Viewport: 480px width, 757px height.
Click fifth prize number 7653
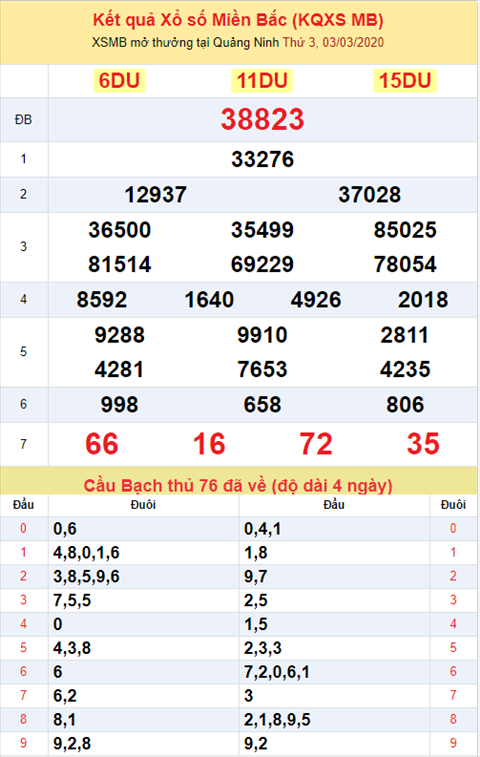click(x=262, y=370)
